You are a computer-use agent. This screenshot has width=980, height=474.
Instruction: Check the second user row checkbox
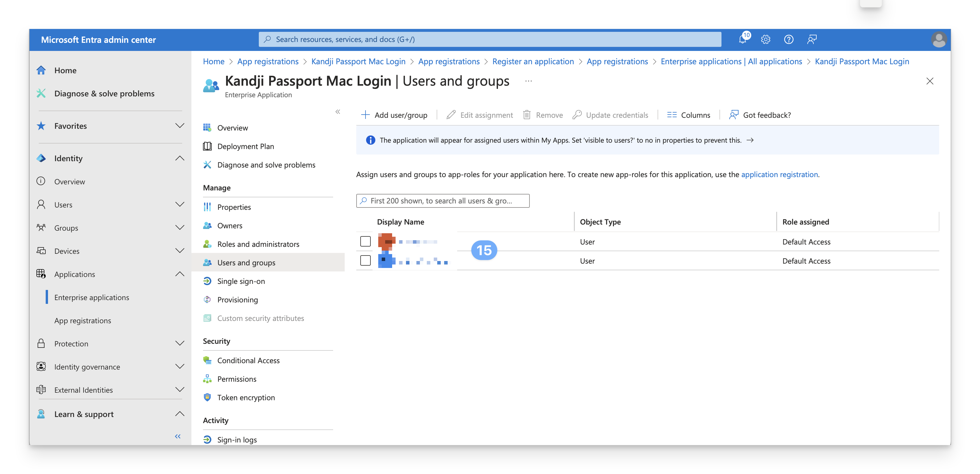(x=365, y=260)
